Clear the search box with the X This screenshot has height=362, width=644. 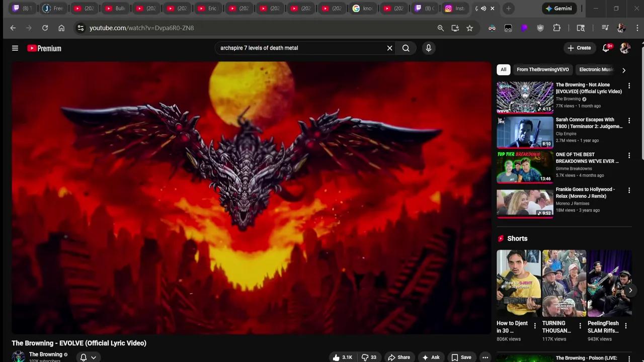[389, 48]
